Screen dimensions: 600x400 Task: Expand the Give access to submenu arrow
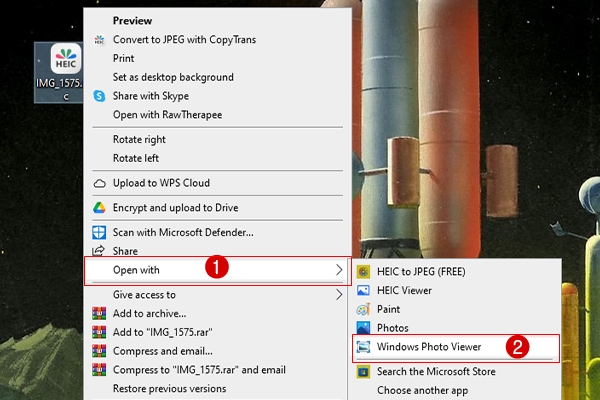(x=339, y=295)
